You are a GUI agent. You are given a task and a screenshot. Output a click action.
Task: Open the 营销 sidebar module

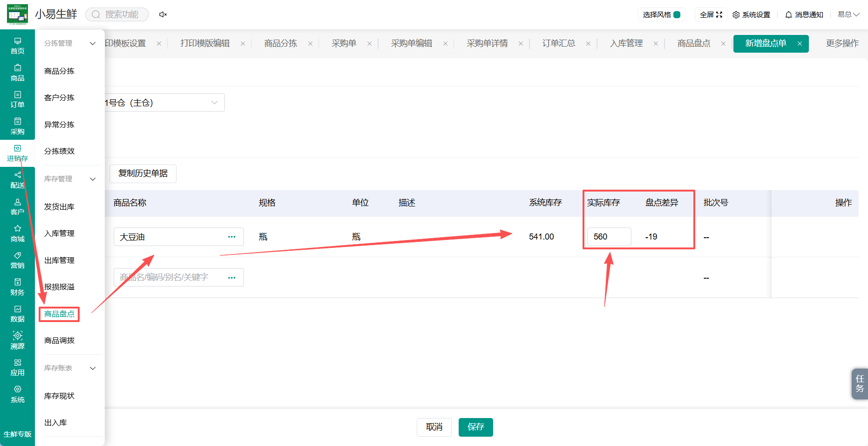17,260
